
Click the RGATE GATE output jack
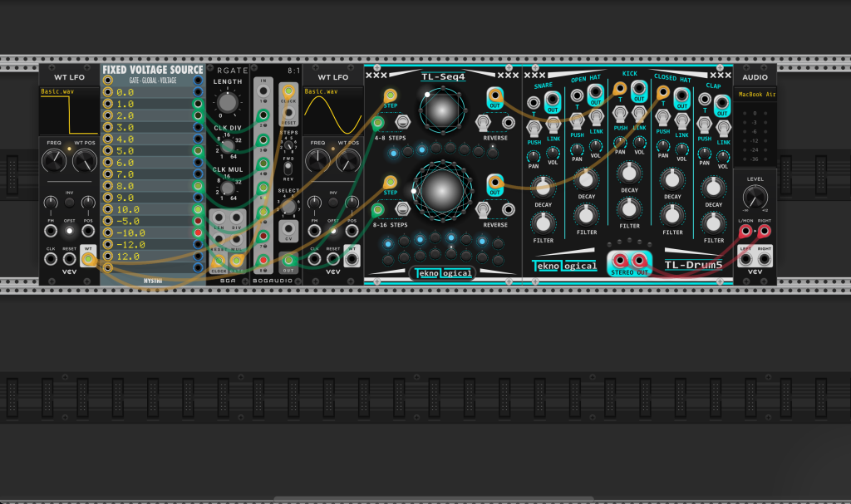tap(237, 262)
